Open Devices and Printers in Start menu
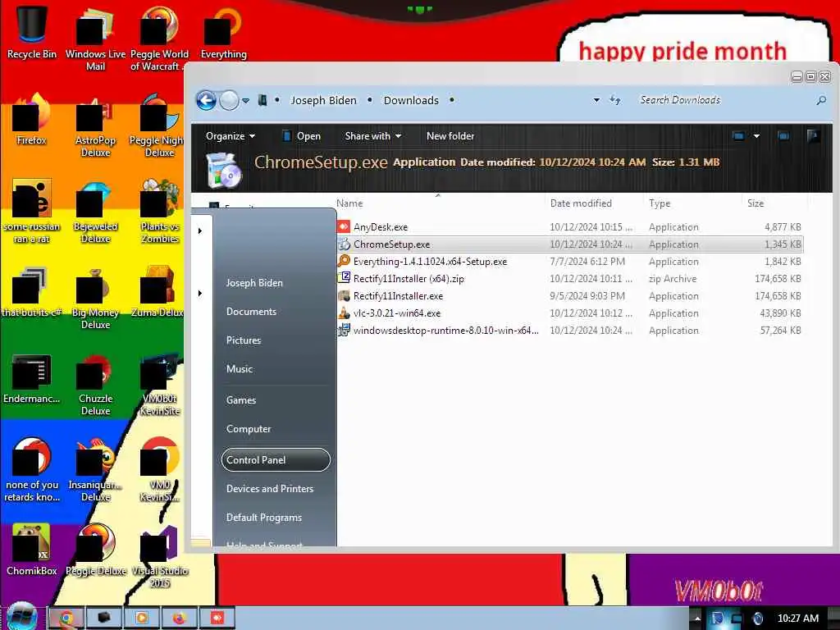 (270, 489)
